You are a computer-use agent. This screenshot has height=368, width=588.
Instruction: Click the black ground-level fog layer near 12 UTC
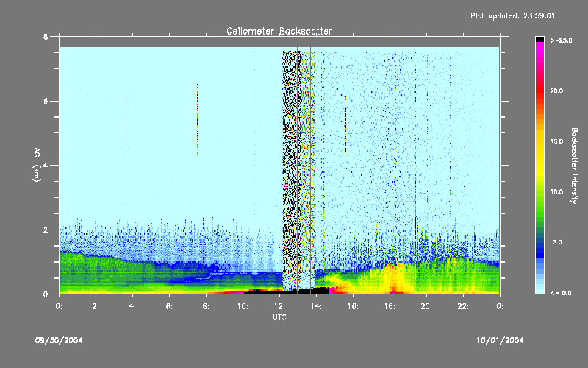click(287, 291)
